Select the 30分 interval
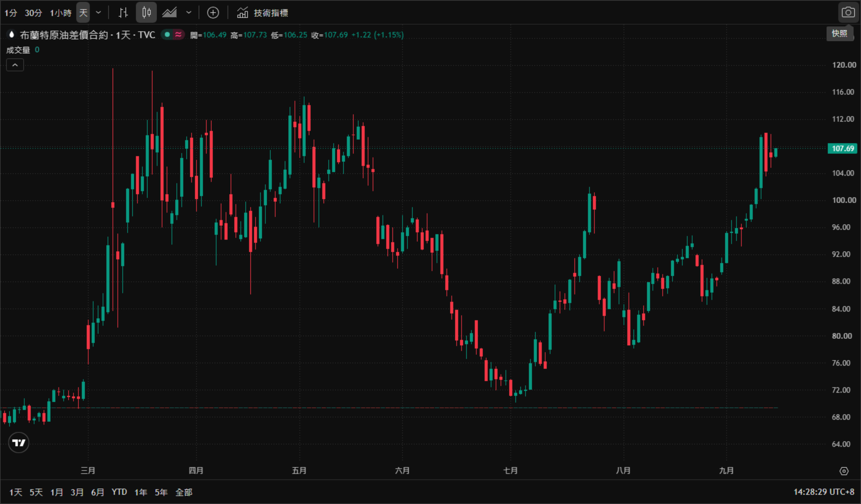 pyautogui.click(x=33, y=13)
